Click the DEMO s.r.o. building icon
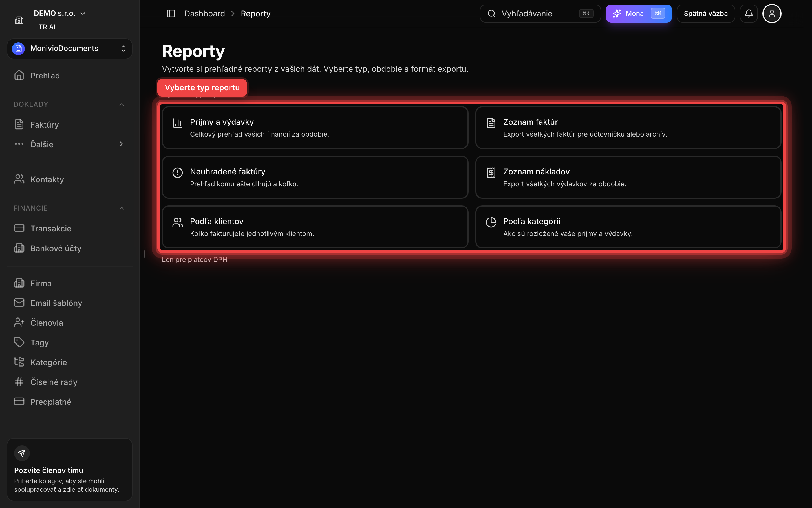 coord(19,20)
